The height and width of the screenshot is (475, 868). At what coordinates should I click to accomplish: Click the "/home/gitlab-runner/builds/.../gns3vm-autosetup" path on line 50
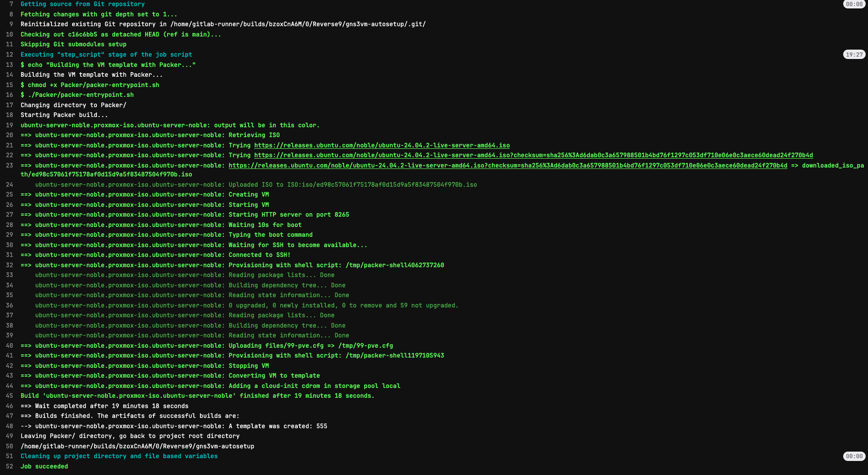pos(137,446)
